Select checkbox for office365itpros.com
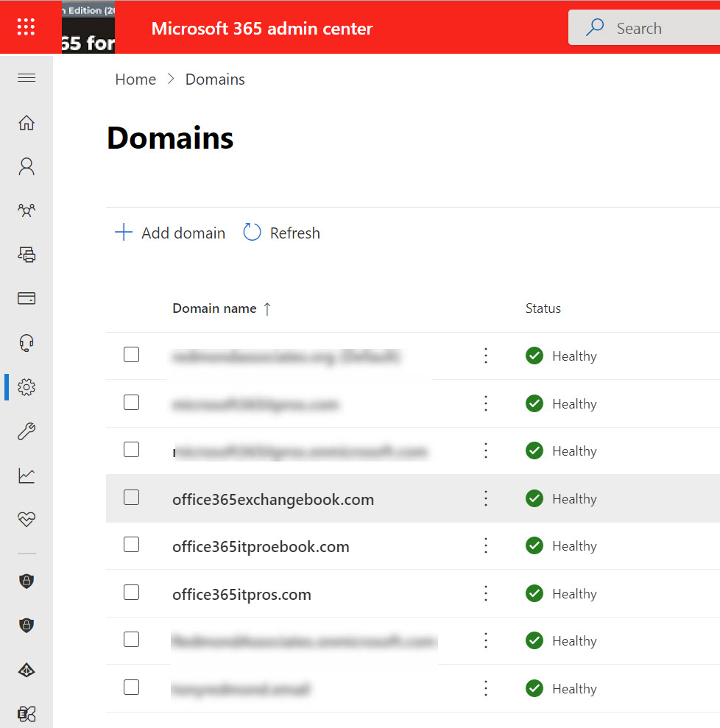 [131, 593]
